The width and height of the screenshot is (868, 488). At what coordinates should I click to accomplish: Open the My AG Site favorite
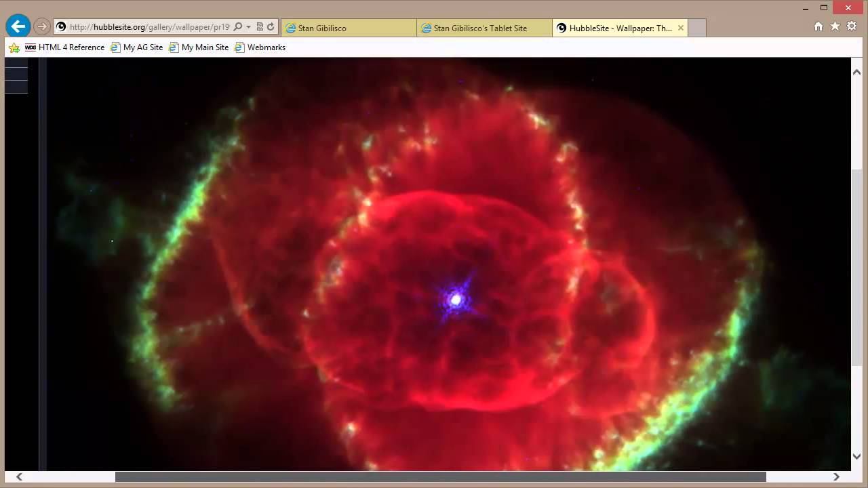coord(136,47)
